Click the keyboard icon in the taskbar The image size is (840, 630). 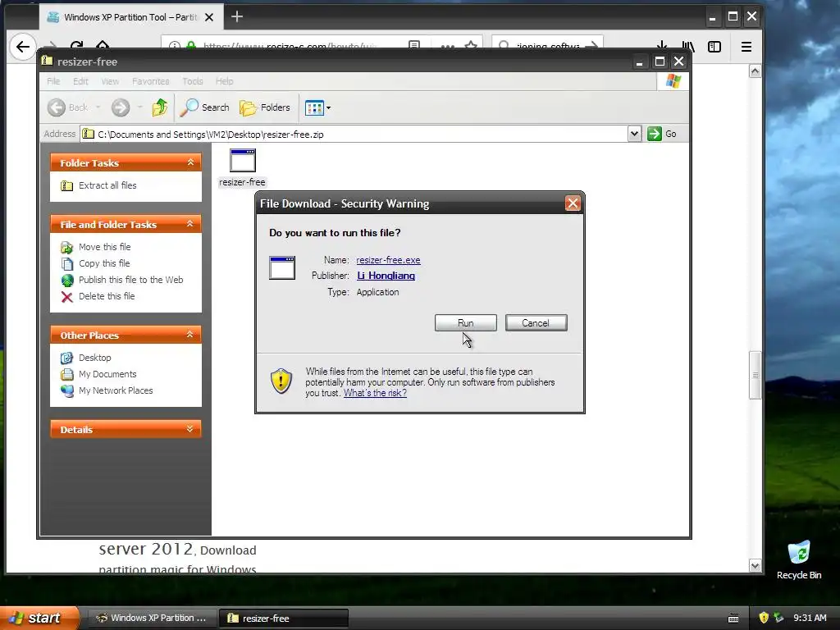point(733,619)
